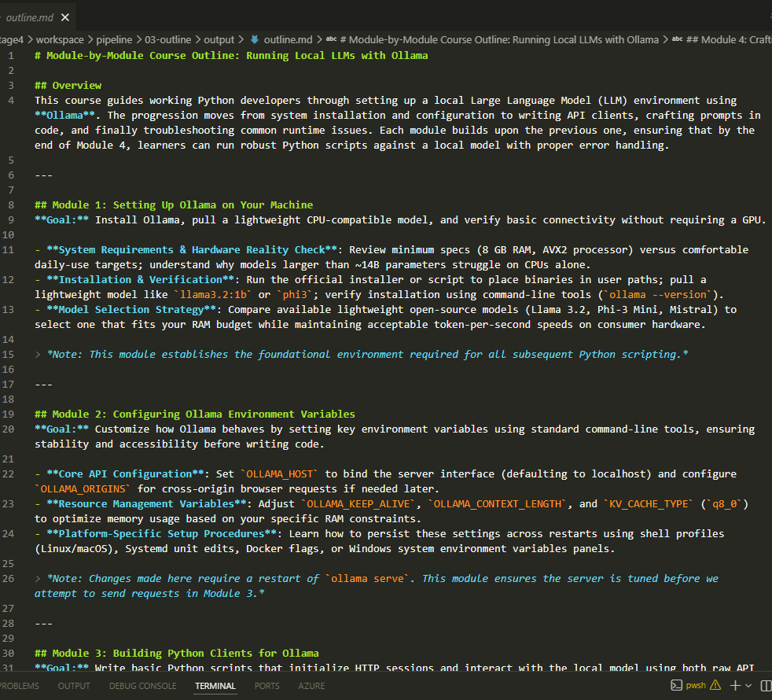The height and width of the screenshot is (700, 772).
Task: Switch to the PORTS panel tab
Action: [267, 686]
